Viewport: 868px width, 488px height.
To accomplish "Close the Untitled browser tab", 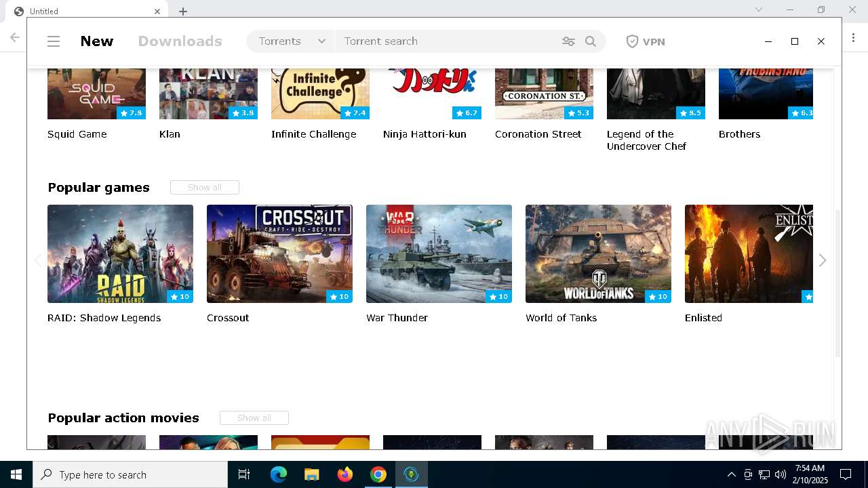I will 157,11.
